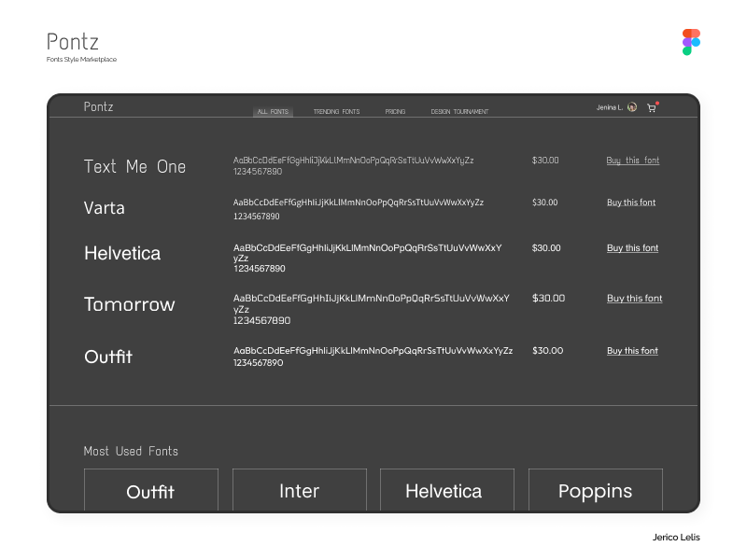Click the Figma logo in the corner
The image size is (747, 560).
click(x=691, y=40)
